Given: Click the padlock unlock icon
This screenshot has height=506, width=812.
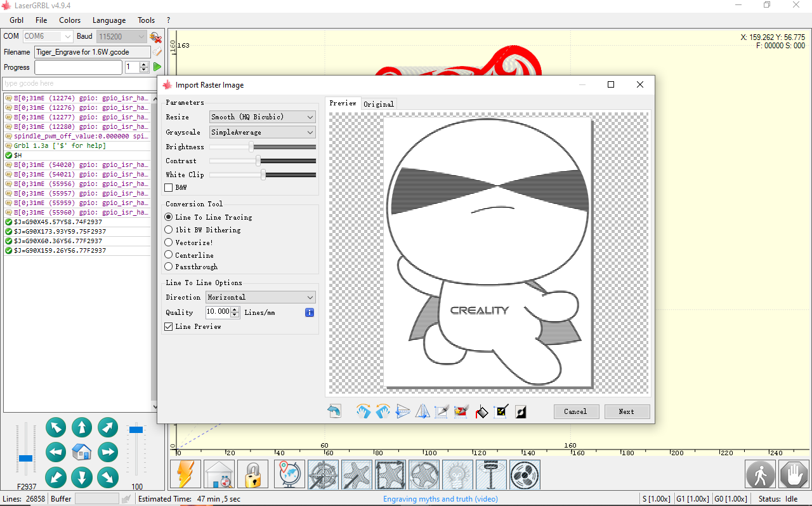Looking at the screenshot, I should [x=253, y=474].
